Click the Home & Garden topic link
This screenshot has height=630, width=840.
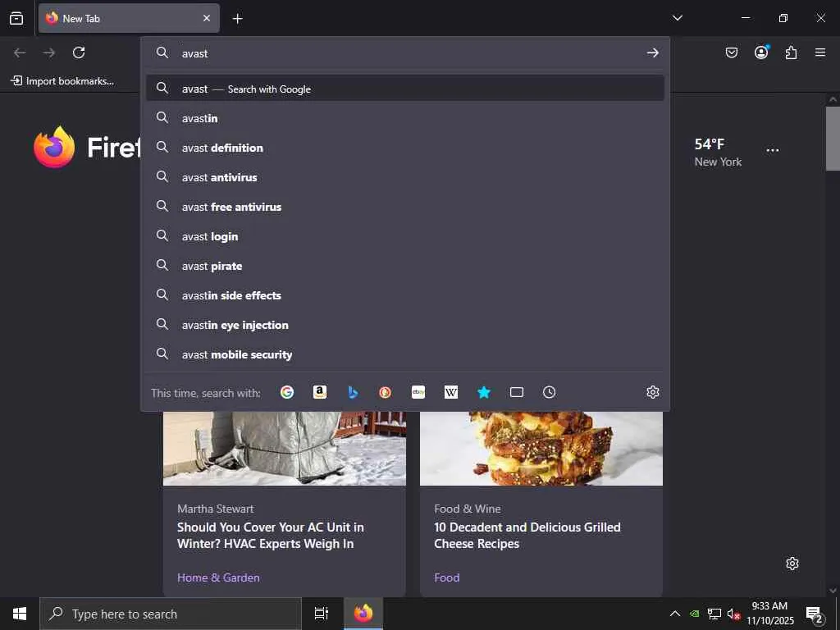click(x=218, y=577)
